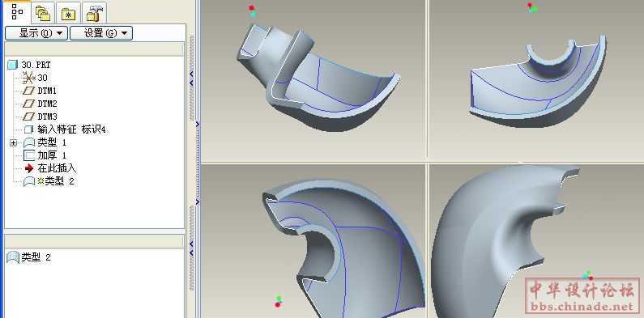
Task: Select the 输入特征 标识4 import feature icon
Action: tap(28, 129)
